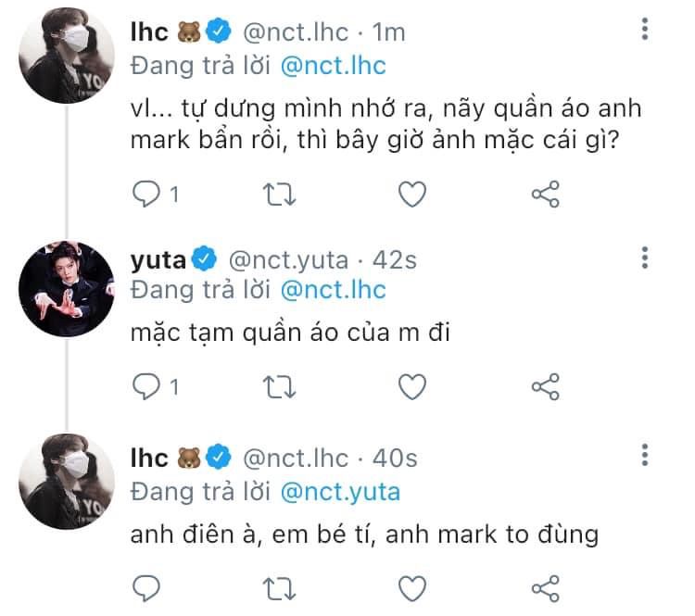695x616 pixels.
Task: Open the @nct.yuta reply mention link
Action: click(339, 489)
